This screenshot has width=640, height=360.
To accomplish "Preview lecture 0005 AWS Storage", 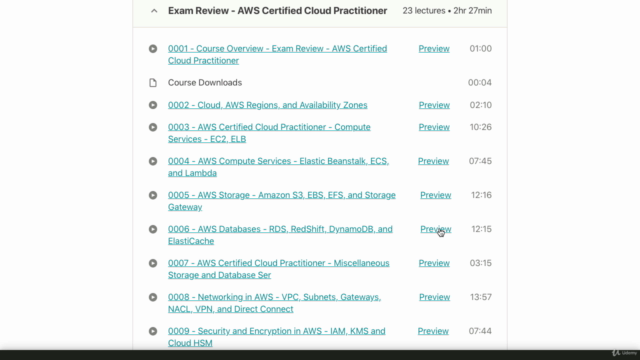I will click(x=436, y=195).
